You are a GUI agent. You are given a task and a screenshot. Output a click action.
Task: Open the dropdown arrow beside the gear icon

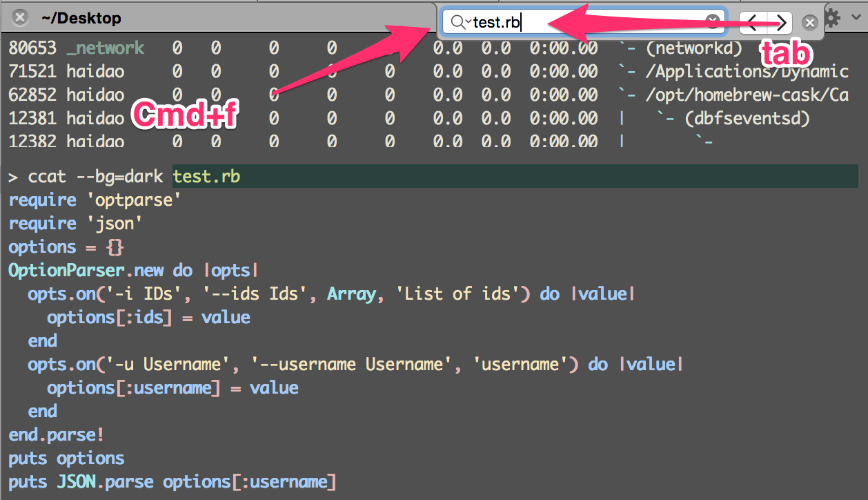pos(857,17)
